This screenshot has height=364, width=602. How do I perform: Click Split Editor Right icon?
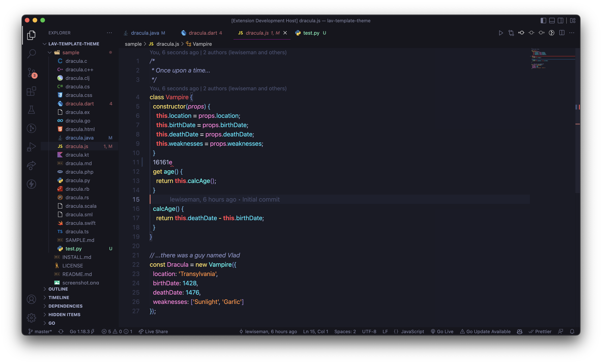point(562,33)
